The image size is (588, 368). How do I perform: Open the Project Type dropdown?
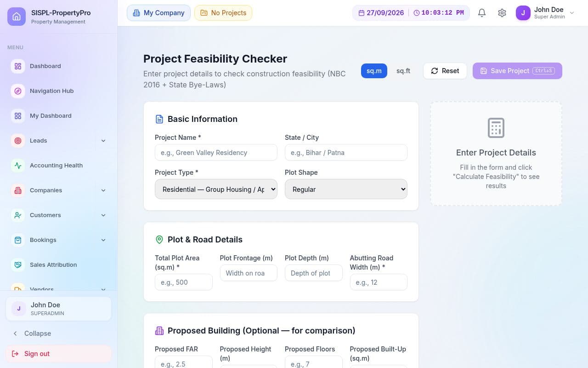coord(216,189)
